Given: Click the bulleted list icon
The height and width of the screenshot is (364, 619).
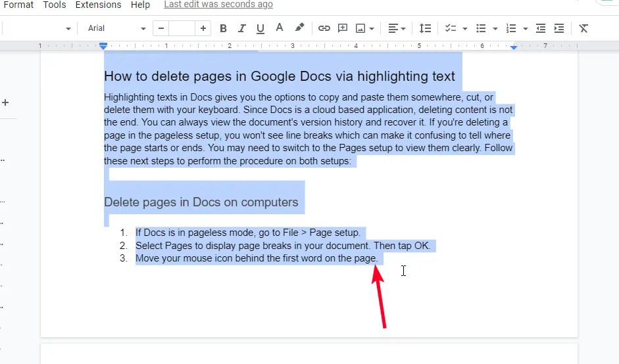Looking at the screenshot, I should [x=481, y=28].
